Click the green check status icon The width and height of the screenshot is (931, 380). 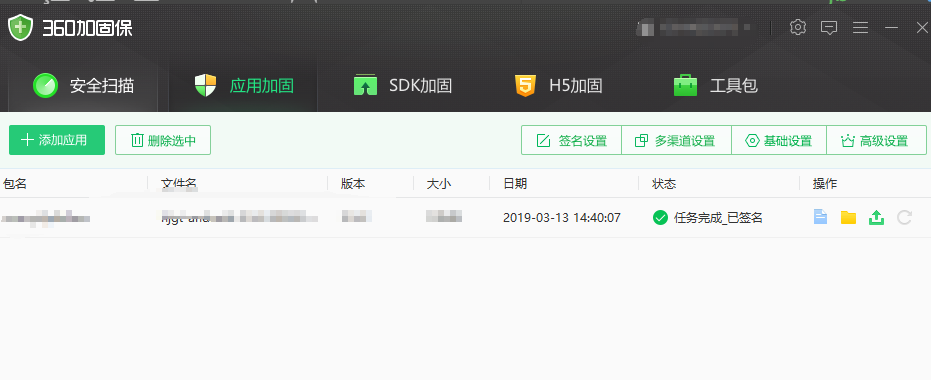[x=660, y=218]
